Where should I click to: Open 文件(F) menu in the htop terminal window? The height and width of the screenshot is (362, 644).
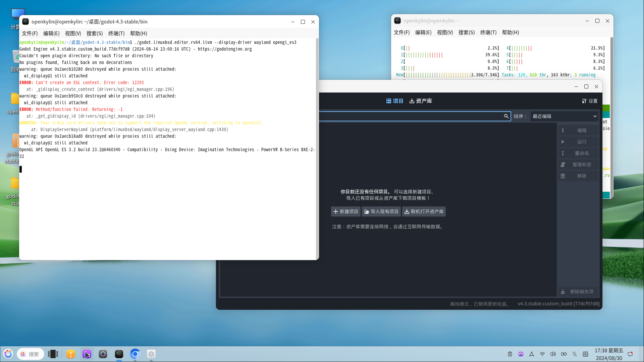point(402,33)
